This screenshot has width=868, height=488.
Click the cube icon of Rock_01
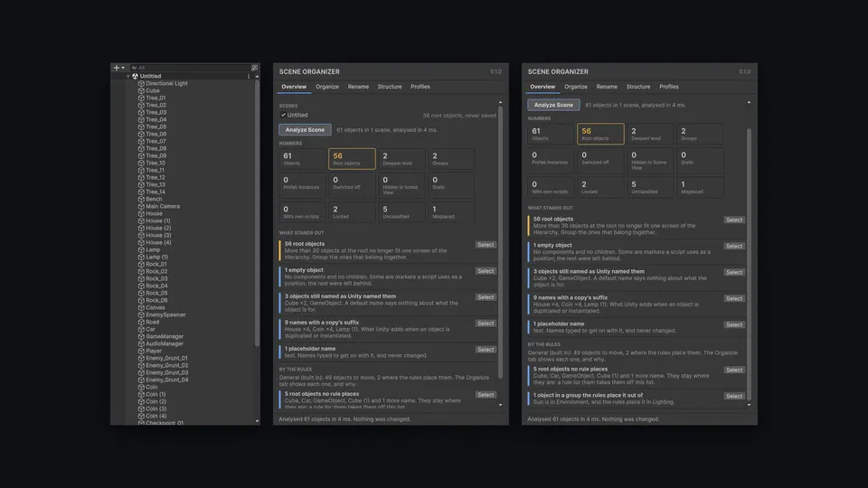click(141, 264)
